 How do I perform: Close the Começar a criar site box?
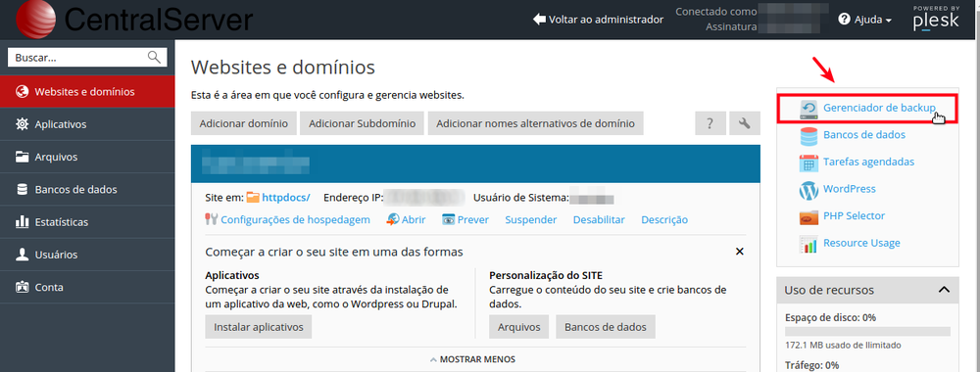pos(739,252)
